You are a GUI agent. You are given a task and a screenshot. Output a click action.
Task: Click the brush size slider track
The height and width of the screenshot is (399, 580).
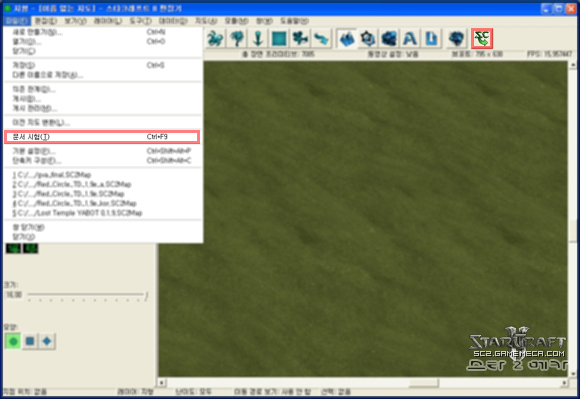(x=87, y=295)
